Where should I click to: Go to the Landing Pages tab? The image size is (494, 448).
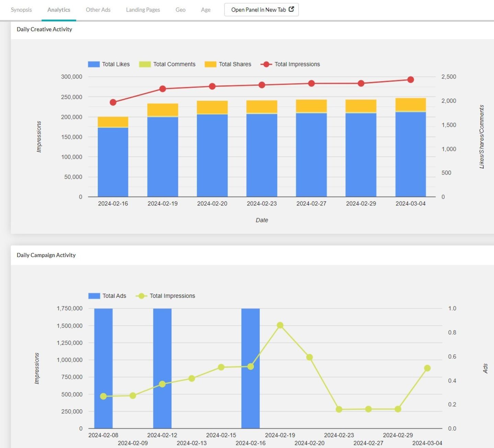[x=143, y=10]
